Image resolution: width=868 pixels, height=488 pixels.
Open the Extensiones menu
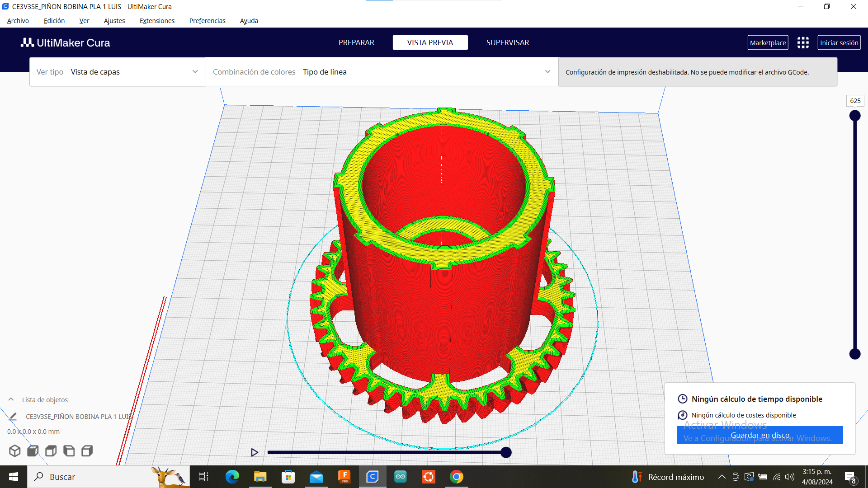tap(157, 21)
